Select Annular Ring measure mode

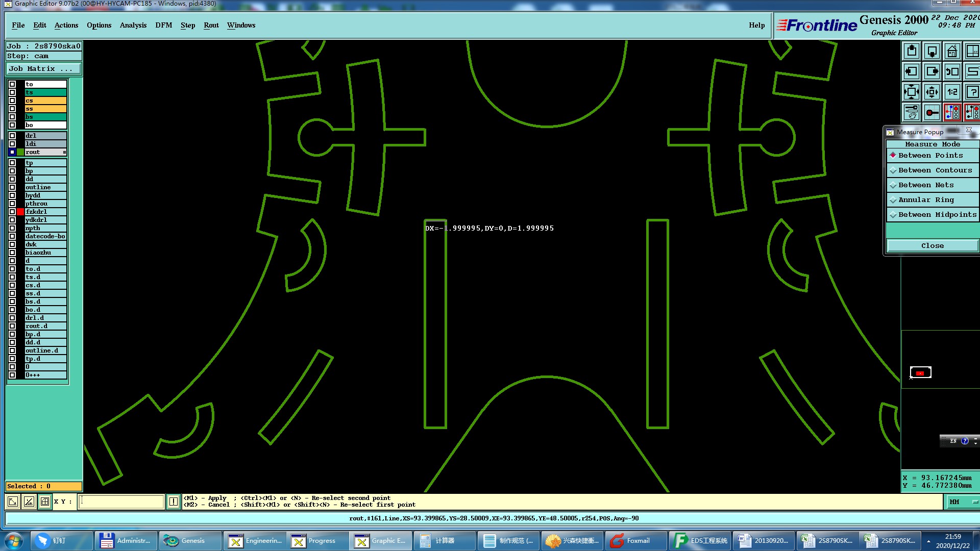pos(925,199)
